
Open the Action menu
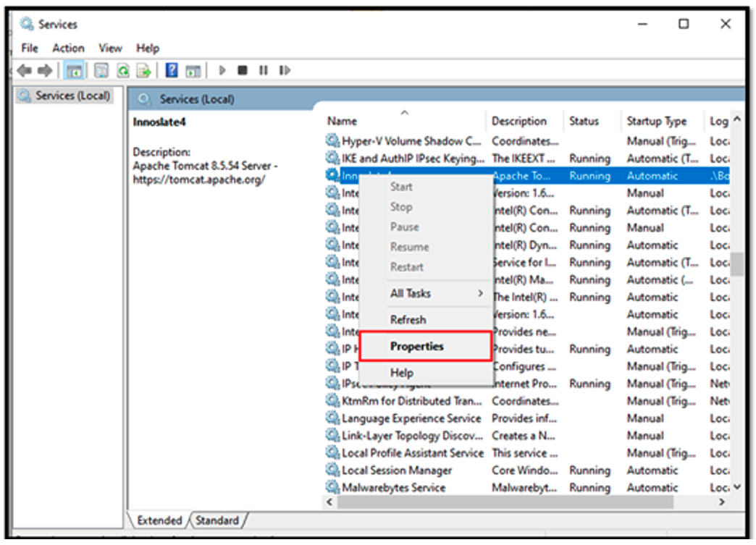pyautogui.click(x=68, y=48)
